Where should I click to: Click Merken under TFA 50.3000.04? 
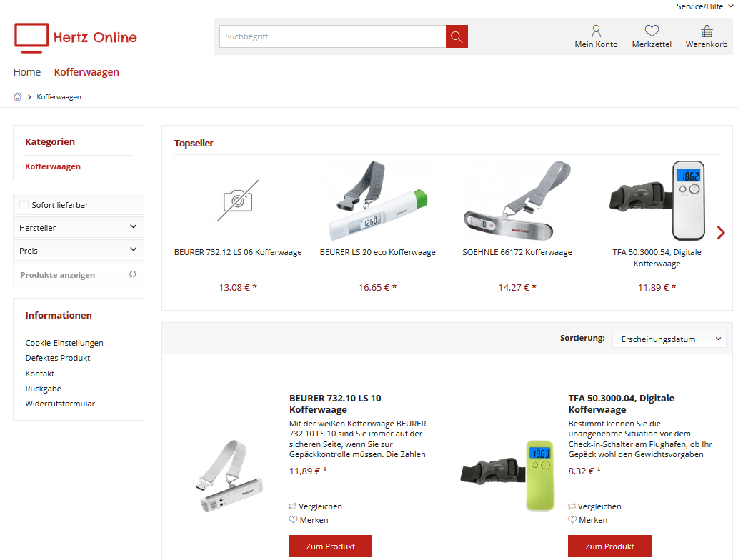593,520
